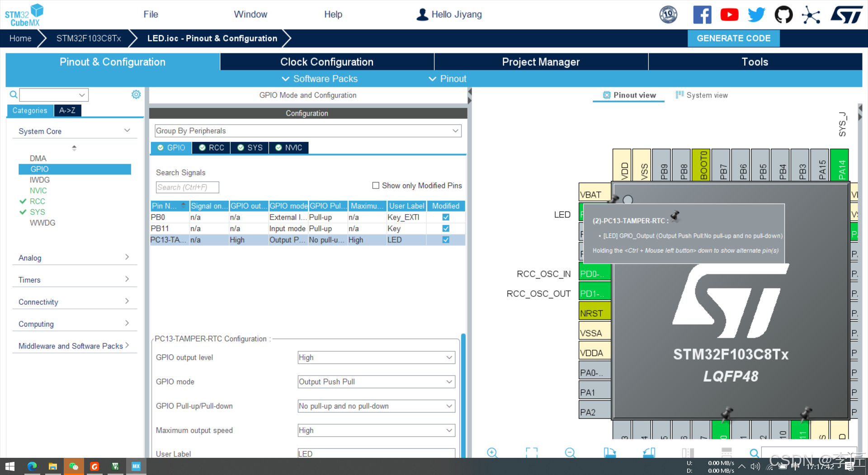Click the peripheral search magnifier icon
Viewport: 868px width, 475px height.
[14, 94]
